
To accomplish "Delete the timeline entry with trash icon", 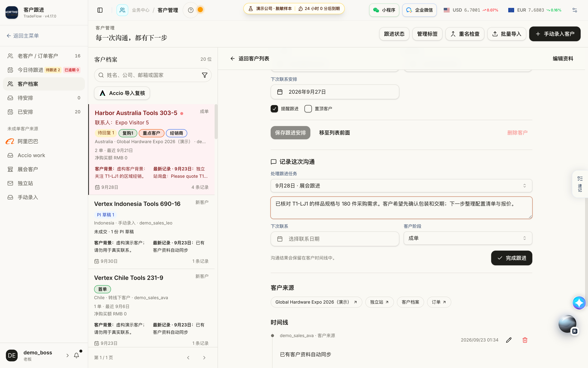I will coord(525,340).
